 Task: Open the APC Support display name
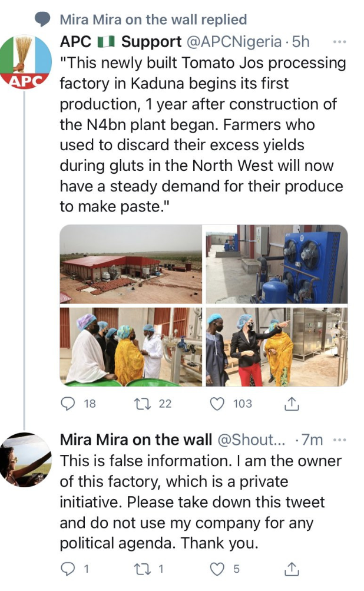coord(121,42)
